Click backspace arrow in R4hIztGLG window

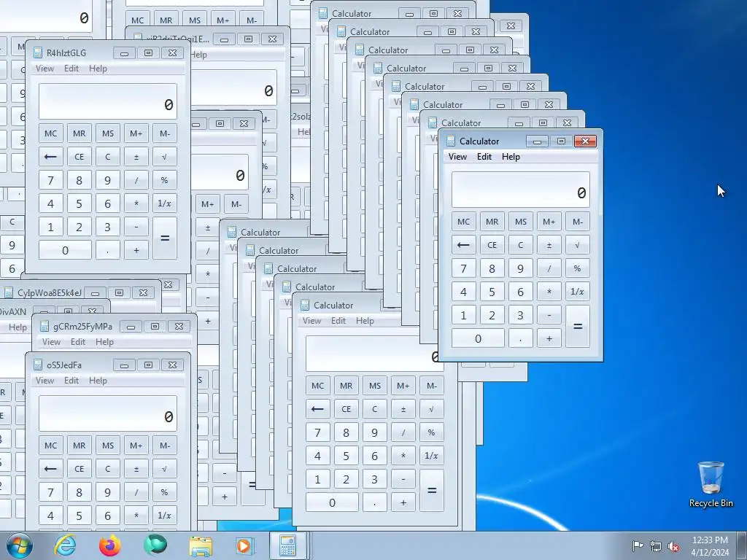[50, 157]
